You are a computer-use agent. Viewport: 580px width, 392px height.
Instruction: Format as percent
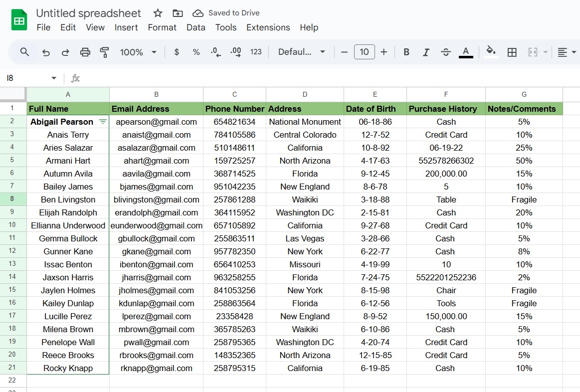click(196, 52)
